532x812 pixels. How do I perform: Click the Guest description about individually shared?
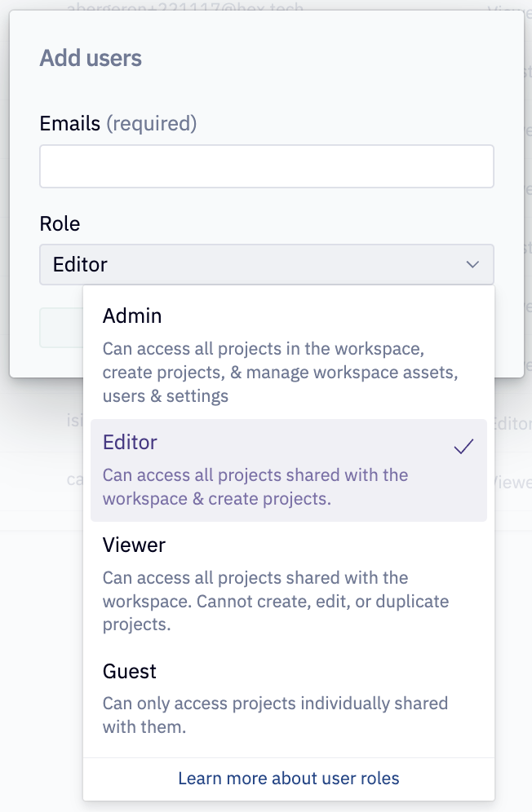(x=275, y=715)
